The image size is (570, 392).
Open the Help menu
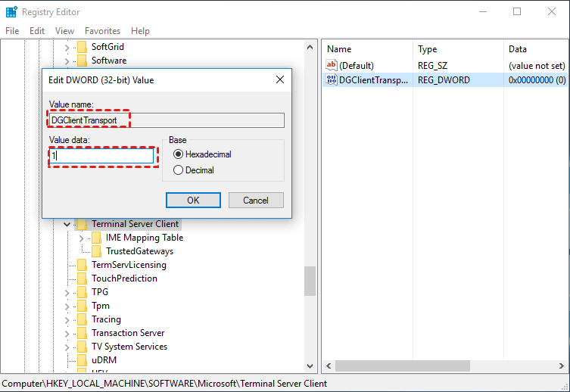[140, 31]
